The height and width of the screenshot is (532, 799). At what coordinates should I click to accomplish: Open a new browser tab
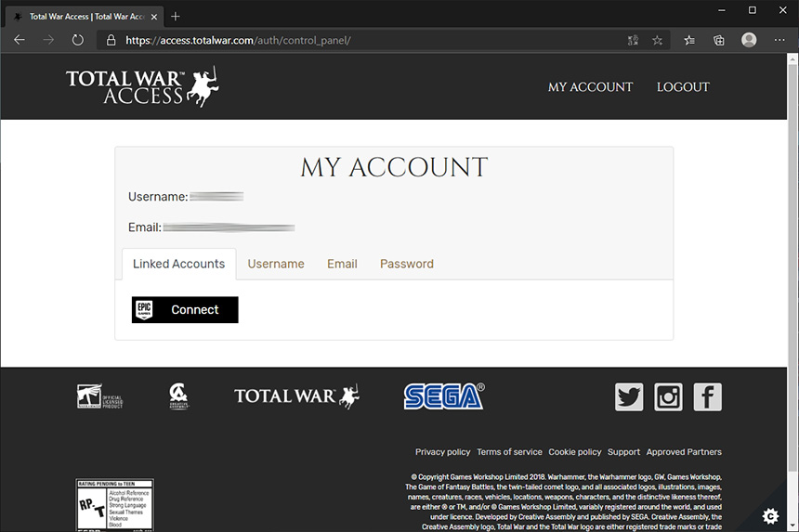tap(176, 17)
